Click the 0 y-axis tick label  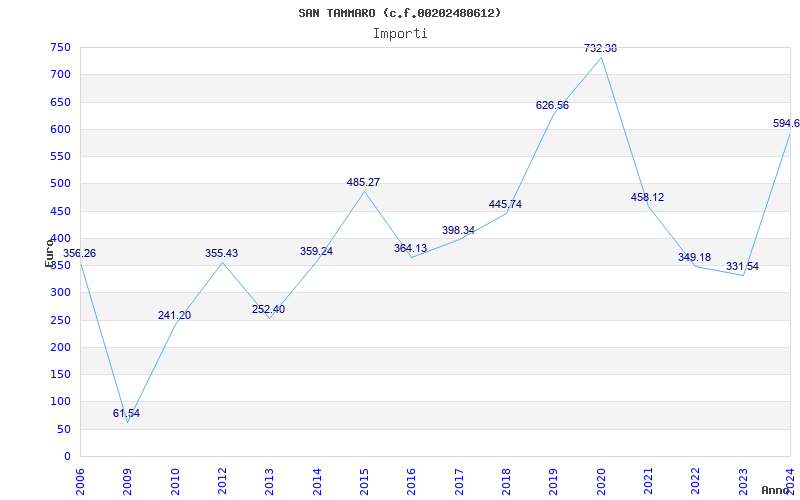click(x=67, y=457)
